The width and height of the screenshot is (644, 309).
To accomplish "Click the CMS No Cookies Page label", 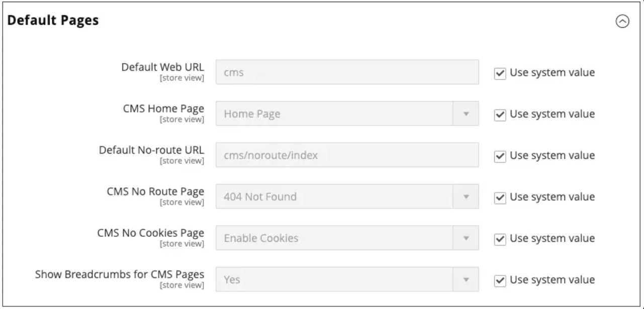I will [150, 233].
